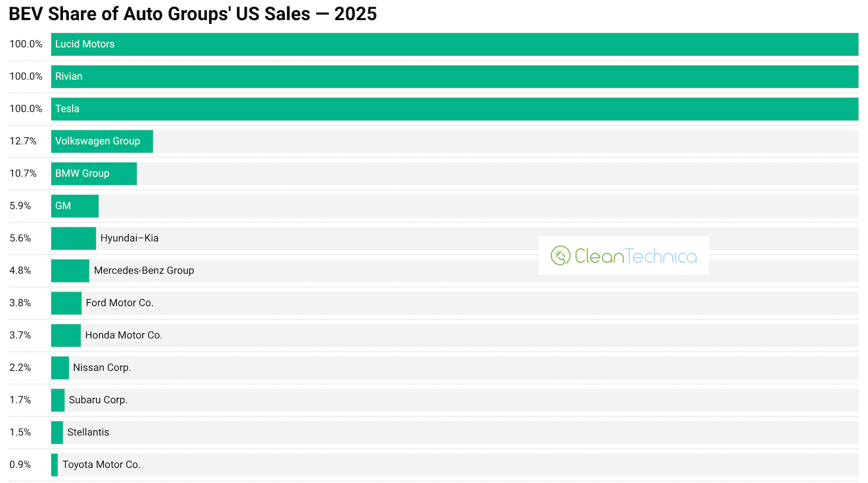Click the green Volkswagen Group bar

click(x=102, y=142)
